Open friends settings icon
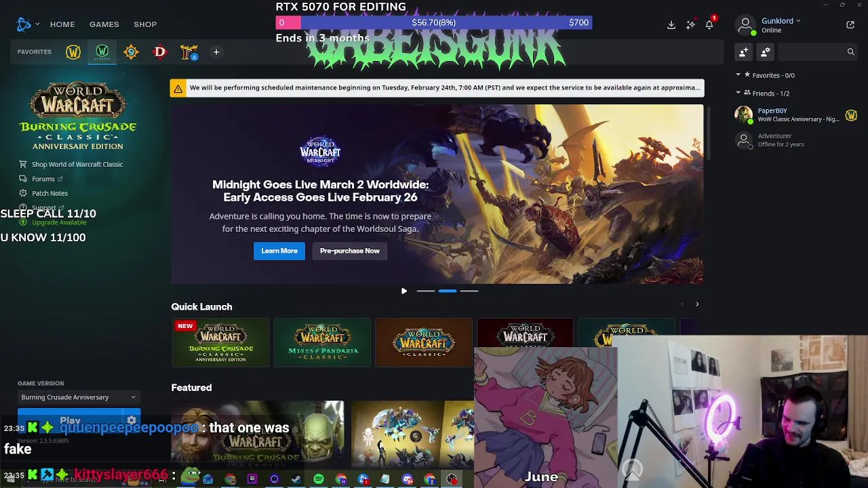 (766, 52)
